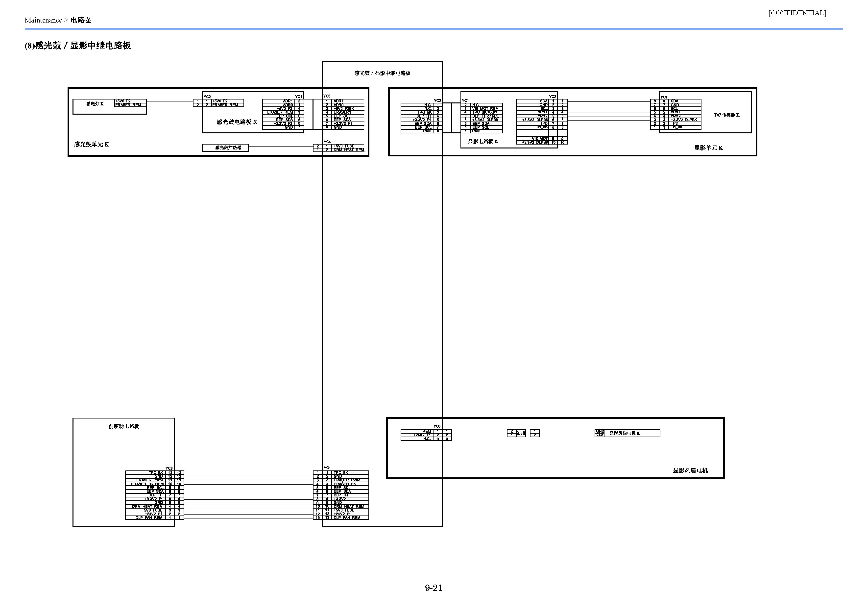868x614 pixels.
Task: Click the '(8)感光鼓 / 显影中继电路板' heading
Action: pyautogui.click(x=78, y=46)
